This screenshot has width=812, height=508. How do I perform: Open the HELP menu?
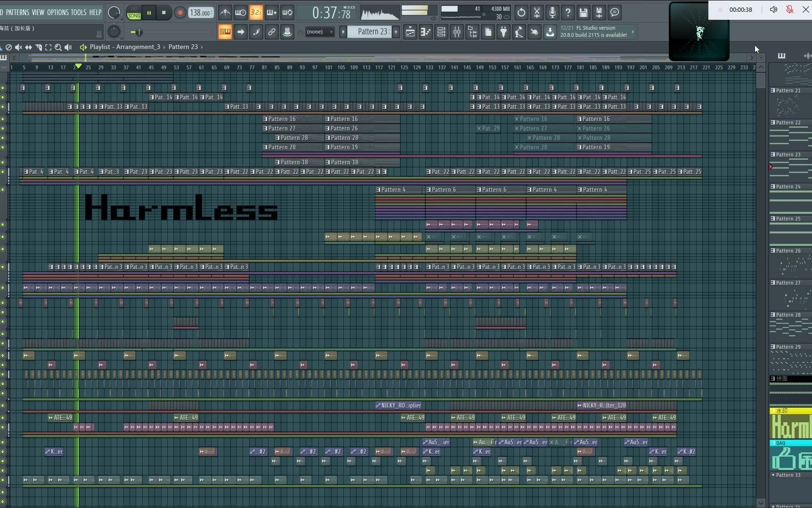coord(95,12)
